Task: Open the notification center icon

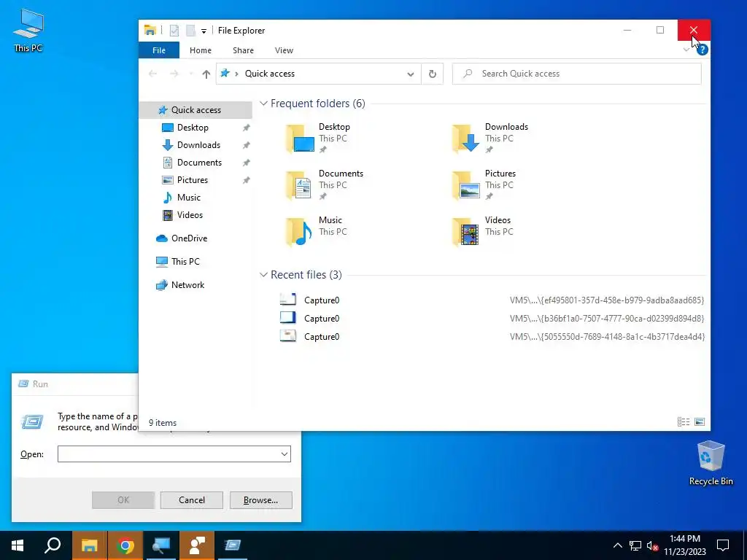Action: (x=723, y=545)
